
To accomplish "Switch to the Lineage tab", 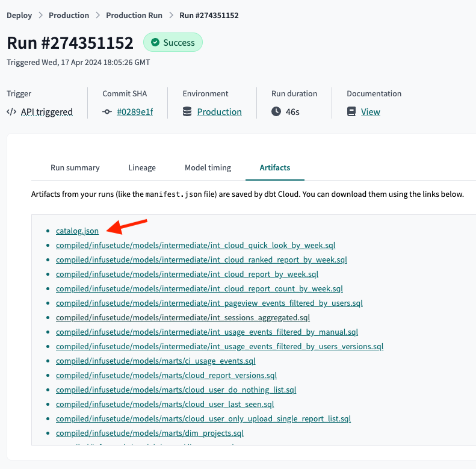I will pos(142,168).
